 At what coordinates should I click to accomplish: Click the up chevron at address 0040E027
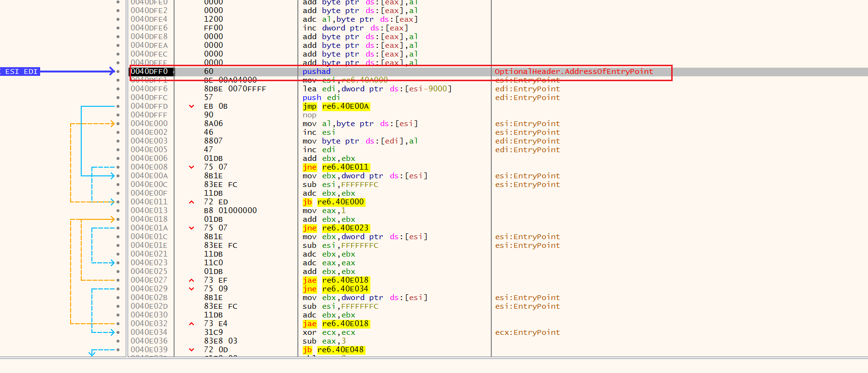pyautogui.click(x=191, y=280)
